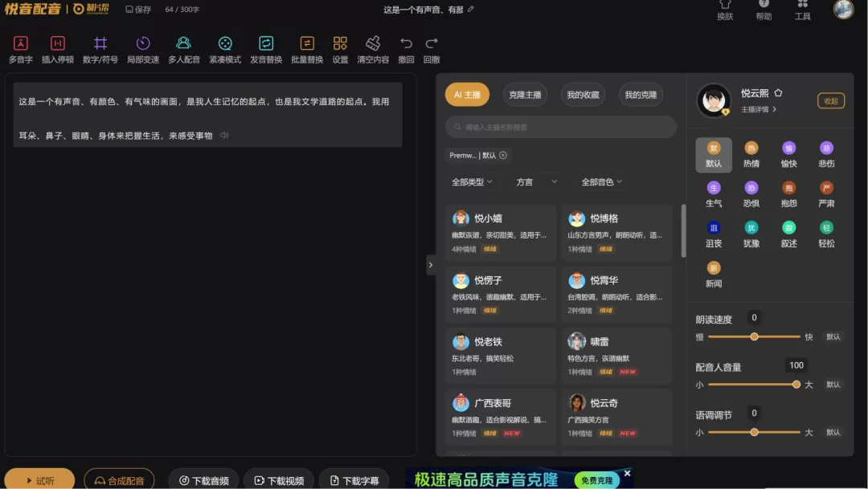This screenshot has width=868, height=489.
Task: Adjust the 配音人音量 slider
Action: (754, 385)
